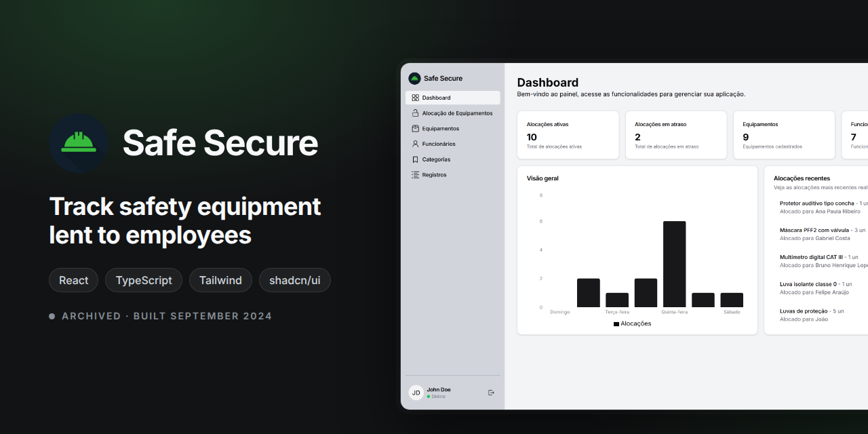The width and height of the screenshot is (868, 434).
Task: Click the JD avatar circle
Action: coord(416,393)
